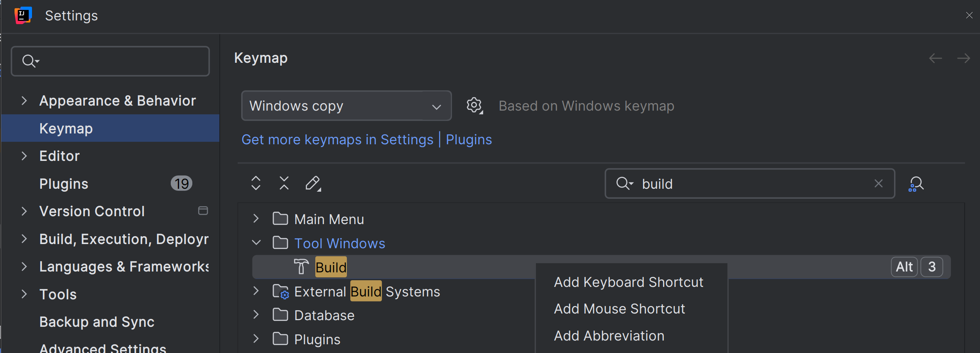Follow the Plugins link for keymaps
This screenshot has width=980, height=353.
[x=469, y=140]
